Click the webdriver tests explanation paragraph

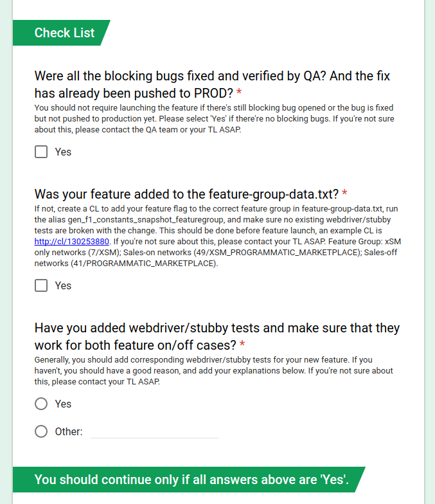pyautogui.click(x=213, y=370)
